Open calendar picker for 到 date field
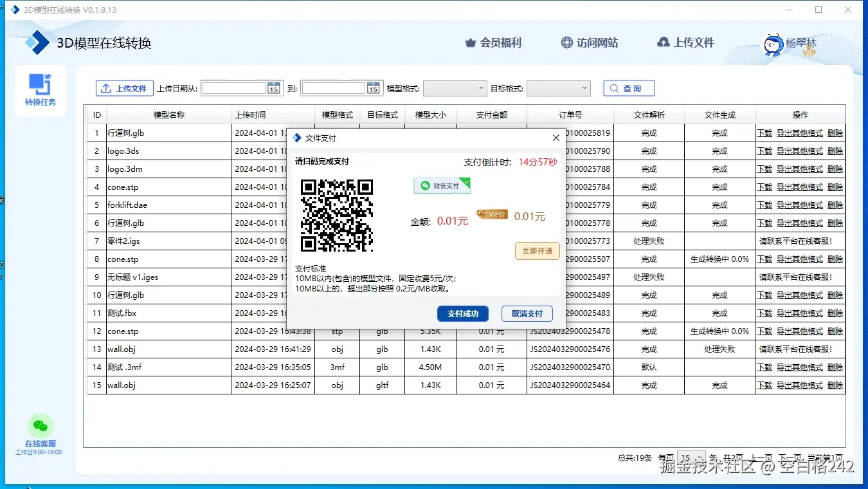This screenshot has width=868, height=489. 374,89
